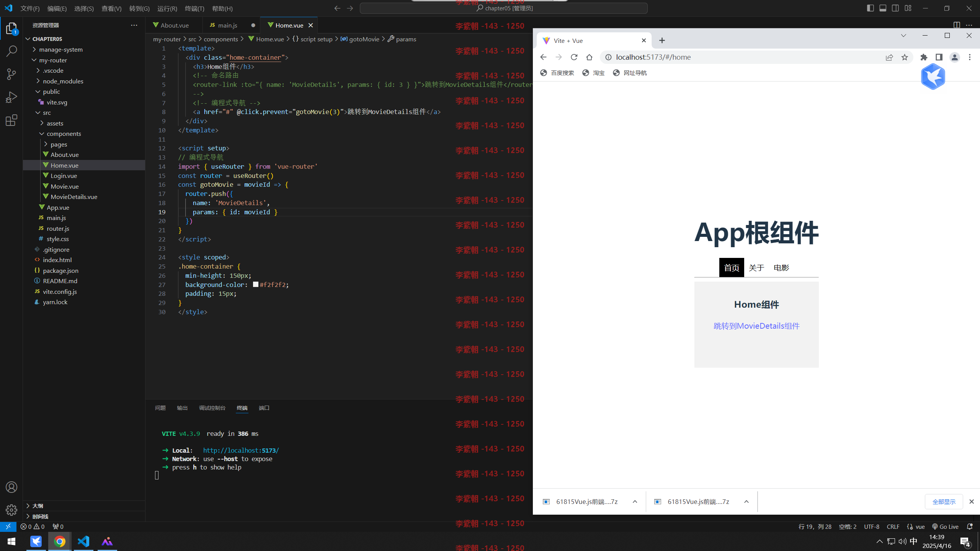The image size is (980, 551).
Task: Toggle primary side bar layout icon
Action: (x=870, y=8)
